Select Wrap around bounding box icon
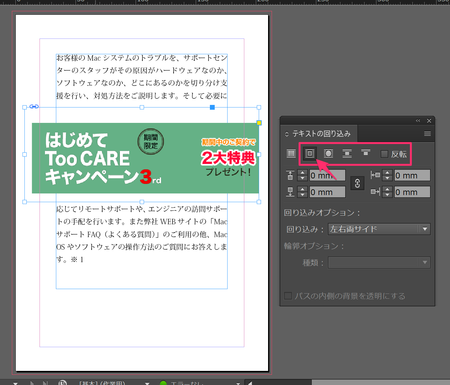Viewport: 450px width, 385px height. 310,153
